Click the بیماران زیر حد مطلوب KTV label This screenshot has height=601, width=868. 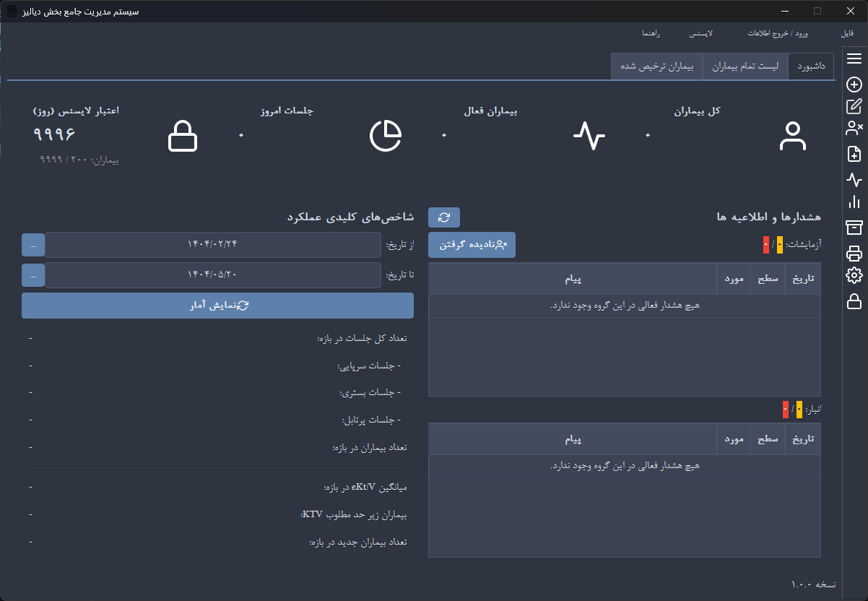[354, 515]
